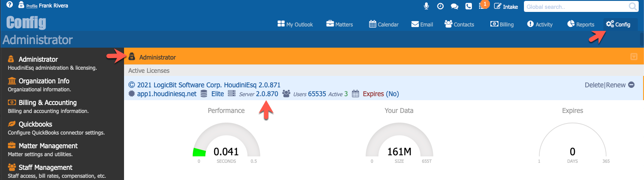This screenshot has height=180, width=644.
Task: Click the Frank Rivera profile icon
Action: pyautogui.click(x=21, y=6)
